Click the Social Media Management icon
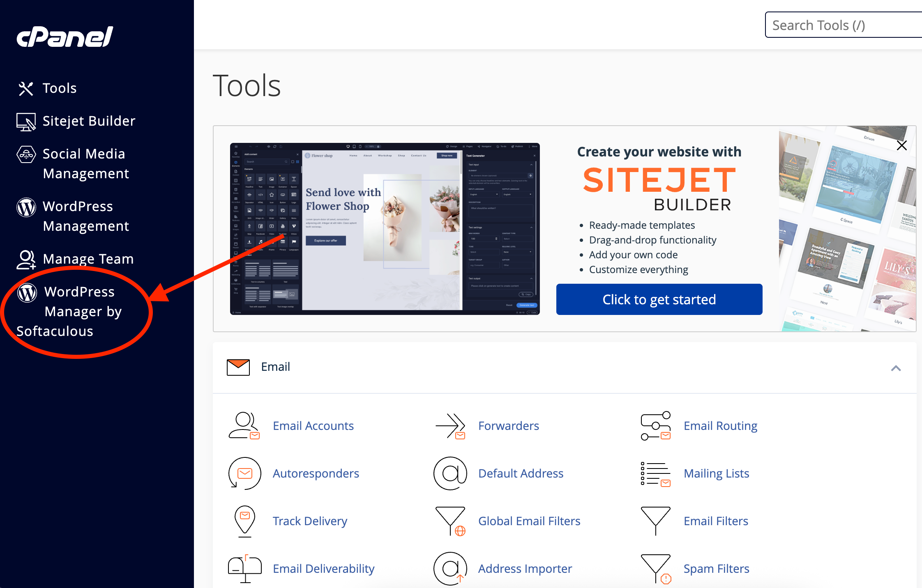 click(x=26, y=155)
